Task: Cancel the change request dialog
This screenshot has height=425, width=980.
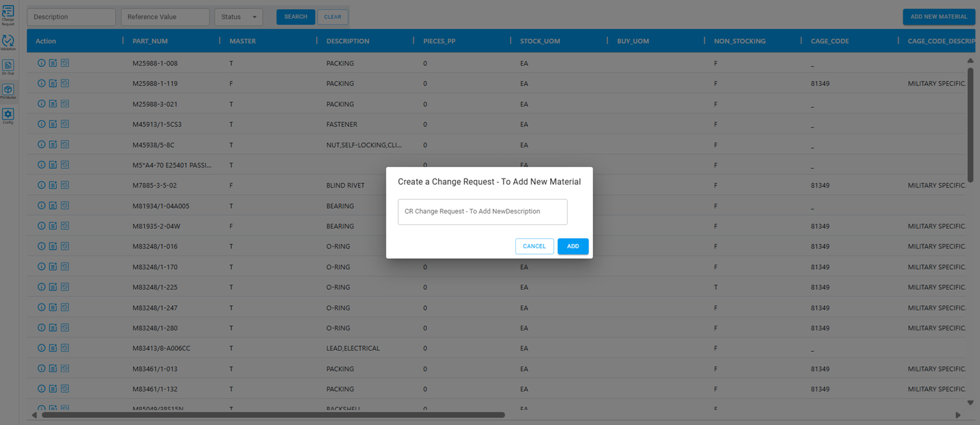Action: pyautogui.click(x=535, y=246)
